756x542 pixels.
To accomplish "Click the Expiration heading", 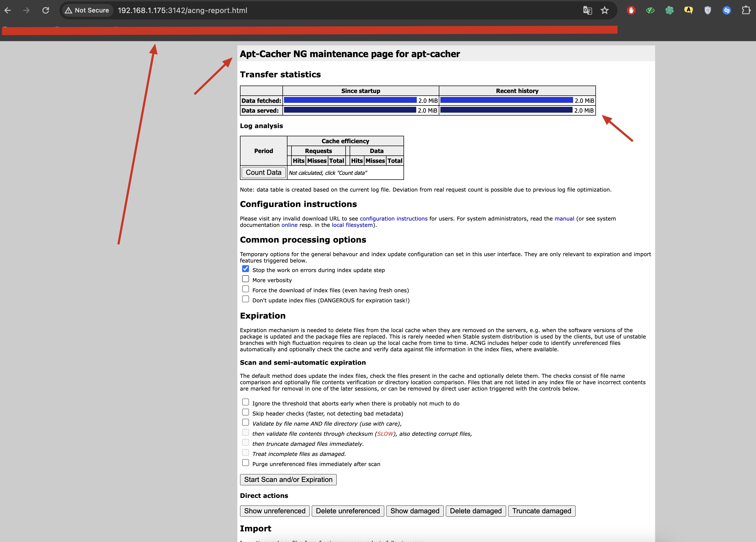I will click(263, 316).
